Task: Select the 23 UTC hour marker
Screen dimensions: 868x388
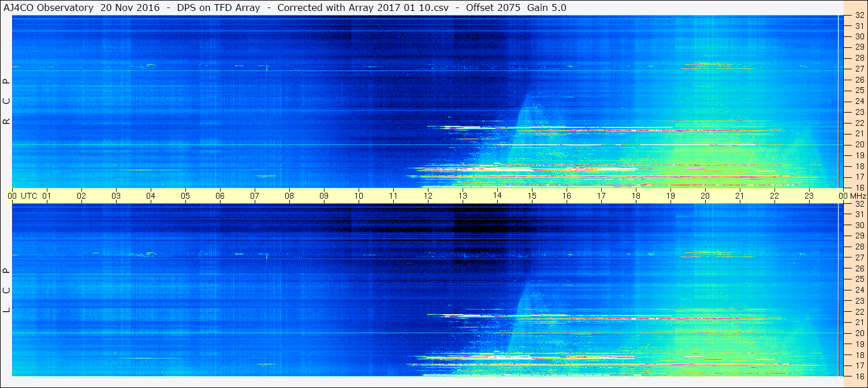Action: click(809, 196)
